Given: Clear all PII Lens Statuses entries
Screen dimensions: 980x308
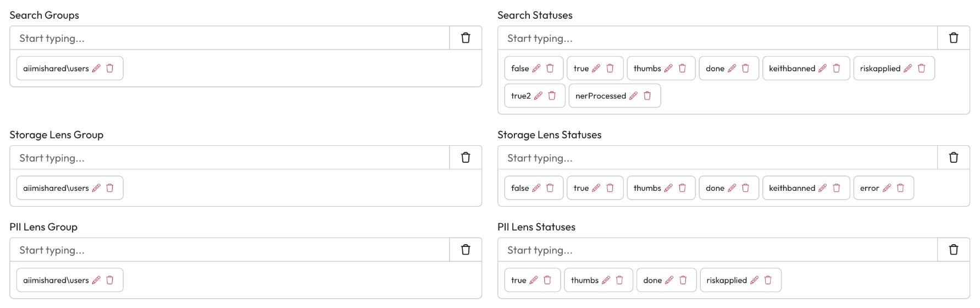Looking at the screenshot, I should click(x=954, y=250).
